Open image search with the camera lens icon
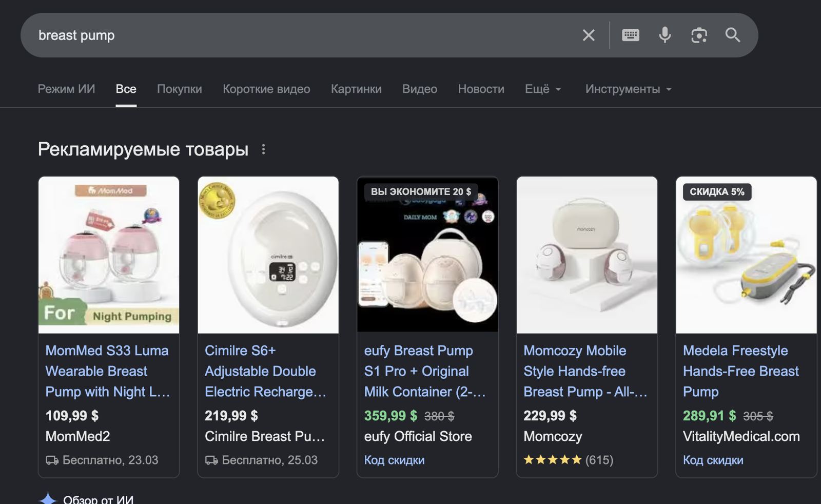This screenshot has width=821, height=504. point(699,35)
